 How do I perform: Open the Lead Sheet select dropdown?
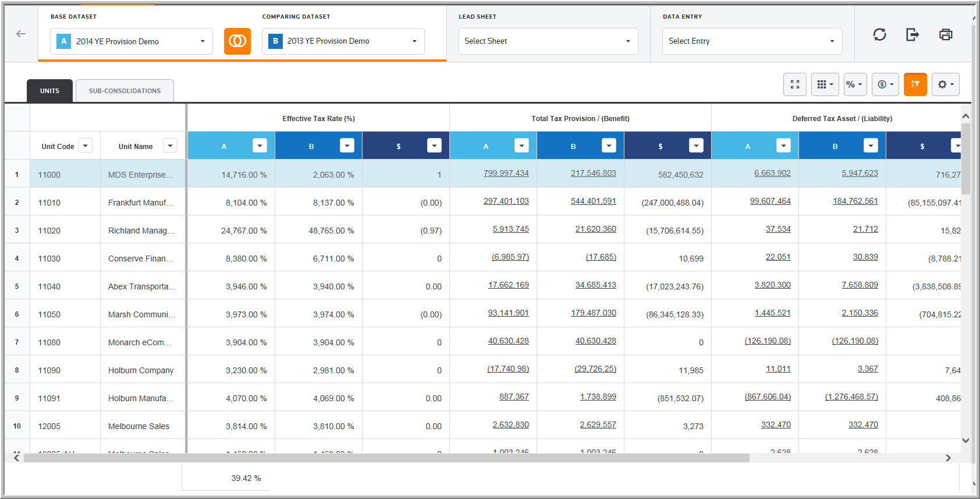548,41
